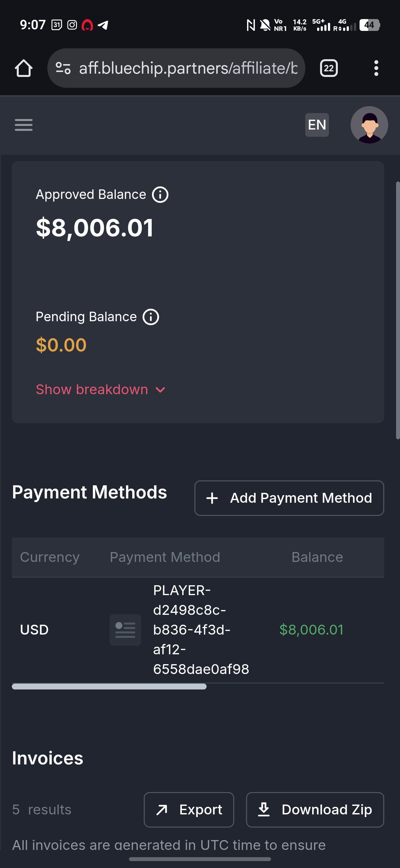Tap the address bar URL field

point(188,68)
